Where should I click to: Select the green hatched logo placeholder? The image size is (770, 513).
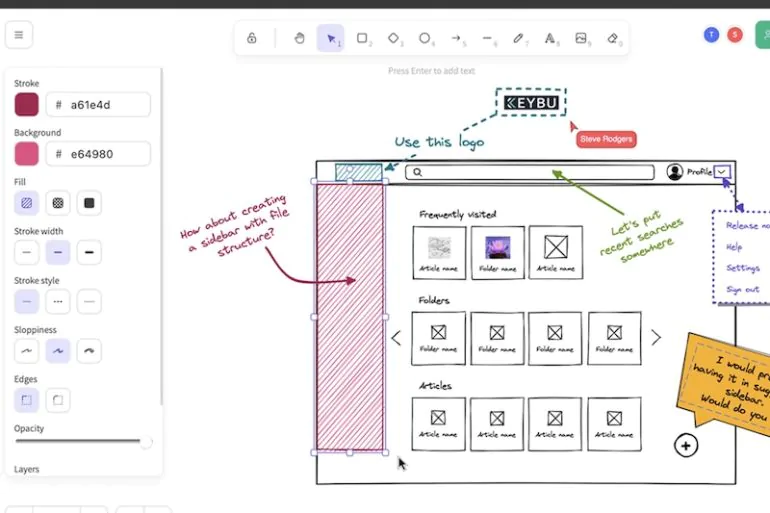pos(358,172)
